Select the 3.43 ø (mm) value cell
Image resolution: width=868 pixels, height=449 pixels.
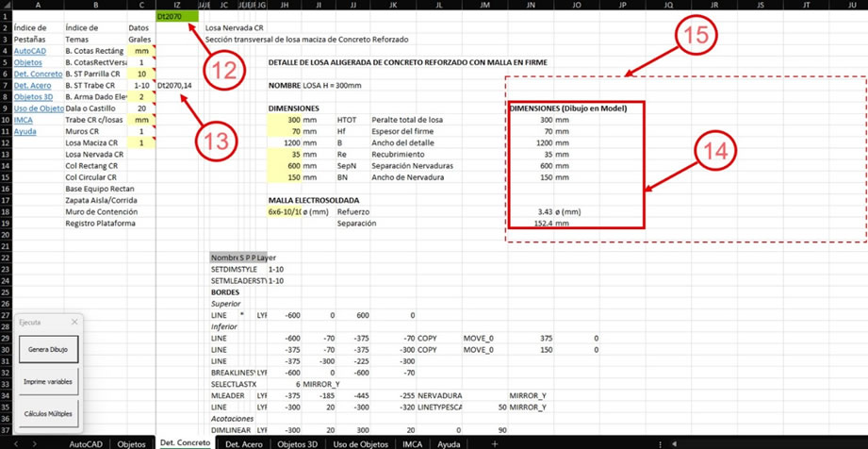coord(531,212)
